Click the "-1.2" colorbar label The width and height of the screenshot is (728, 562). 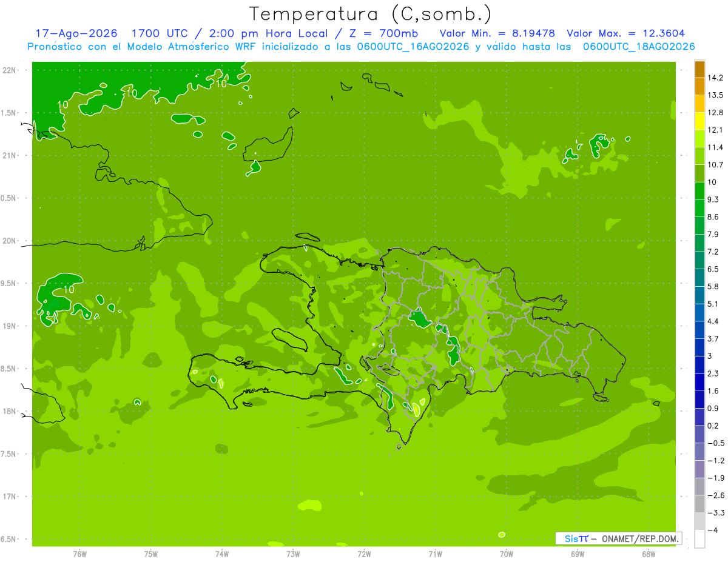(x=716, y=461)
